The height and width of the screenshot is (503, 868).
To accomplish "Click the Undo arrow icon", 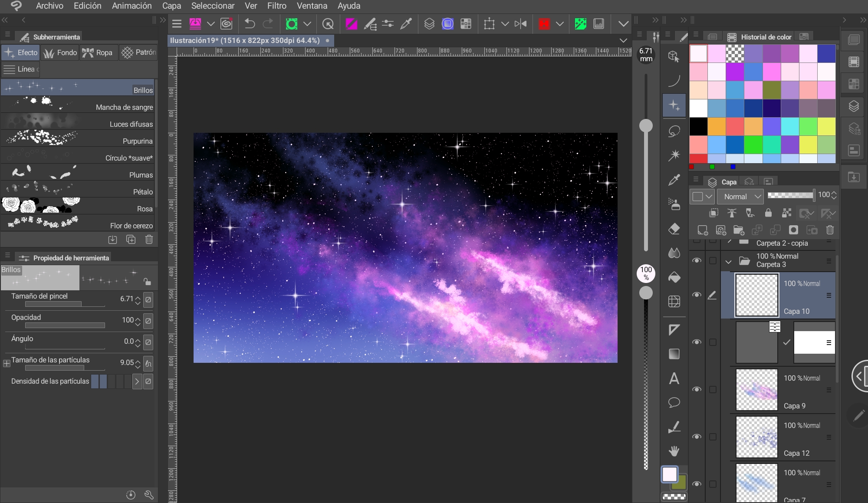I will pyautogui.click(x=250, y=23).
